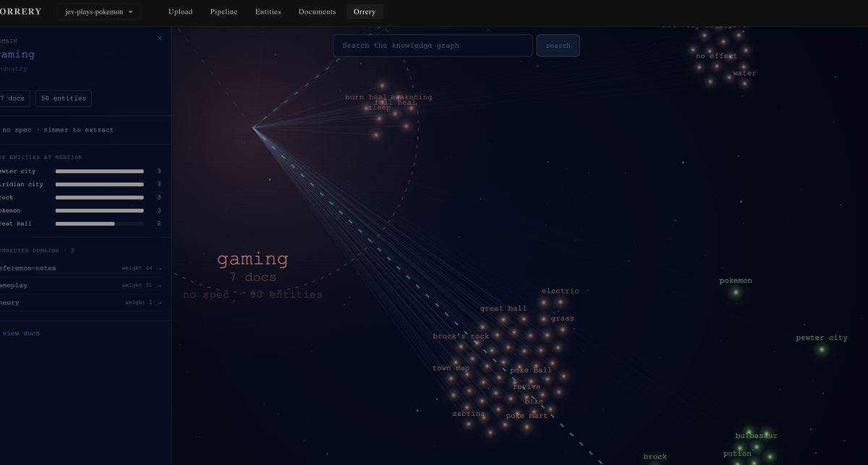Select the pewter city mention row
This screenshot has height=465, width=868.
81,171
